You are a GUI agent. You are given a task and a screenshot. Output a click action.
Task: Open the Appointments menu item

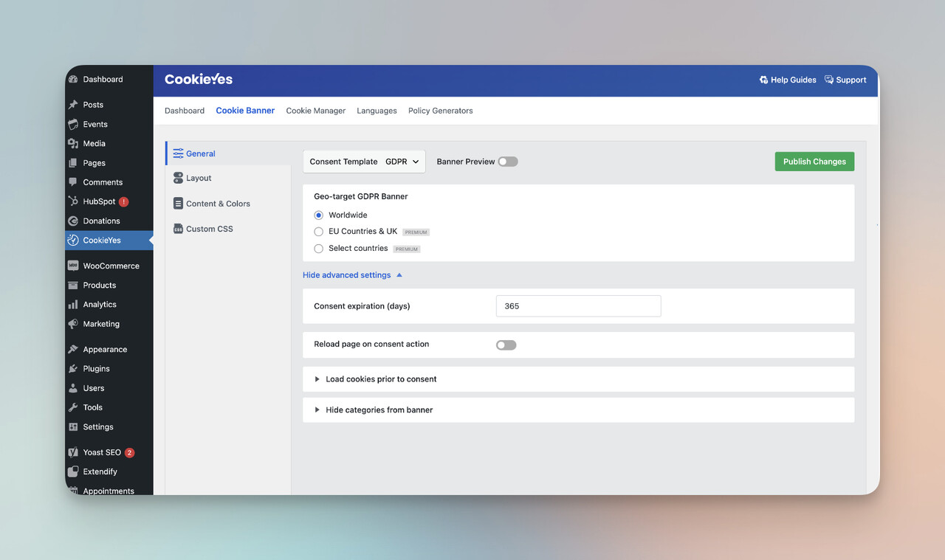pos(109,491)
